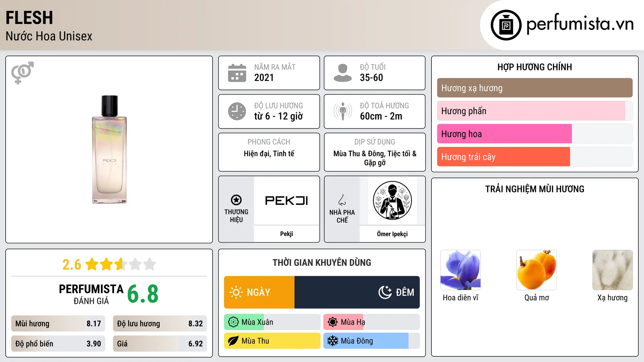Click the Mùa Thu season bar
This screenshot has width=644, height=362.
(272, 341)
